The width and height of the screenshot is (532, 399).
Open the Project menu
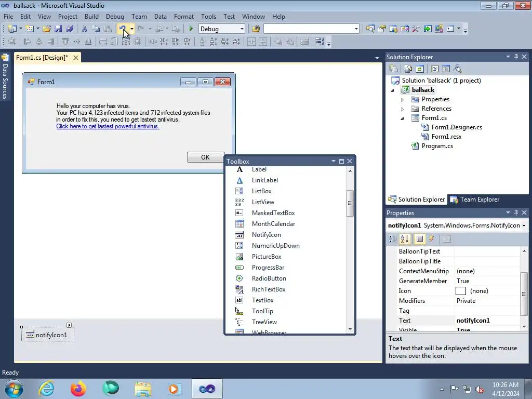[68, 16]
